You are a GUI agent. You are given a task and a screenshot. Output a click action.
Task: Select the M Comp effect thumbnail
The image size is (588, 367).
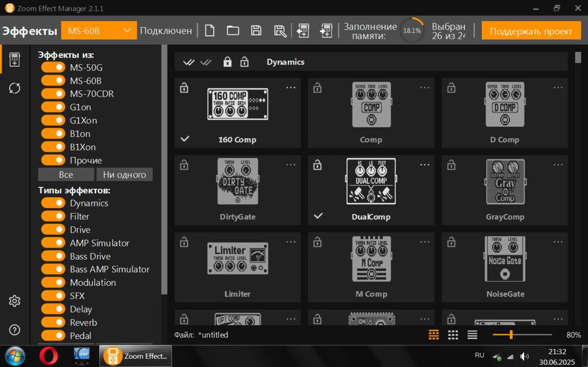(x=371, y=259)
